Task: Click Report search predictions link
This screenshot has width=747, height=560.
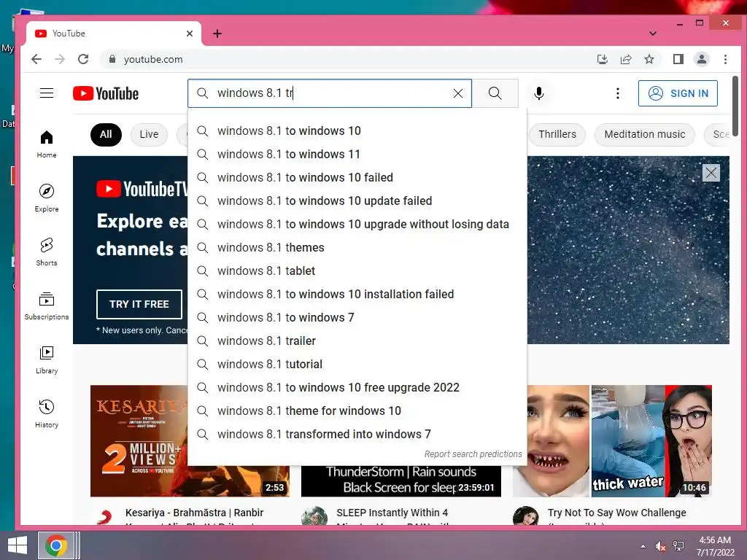Action: coord(473,454)
